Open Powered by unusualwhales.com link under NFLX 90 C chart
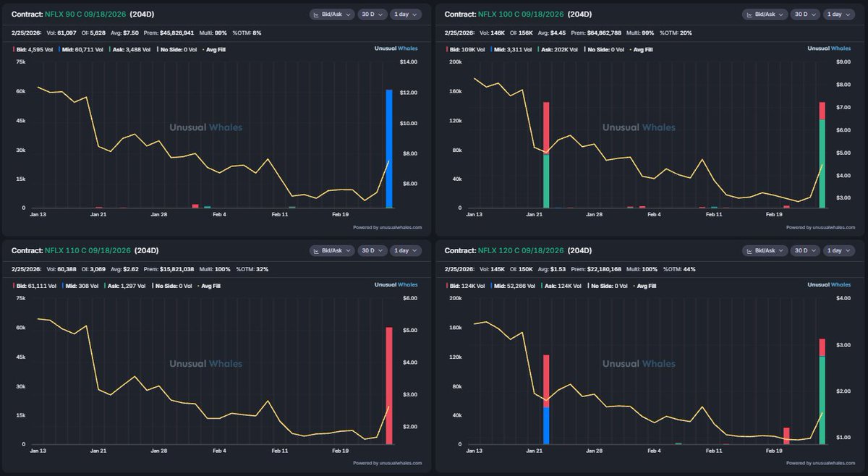Screen dimensions: 868x476 tap(387, 227)
